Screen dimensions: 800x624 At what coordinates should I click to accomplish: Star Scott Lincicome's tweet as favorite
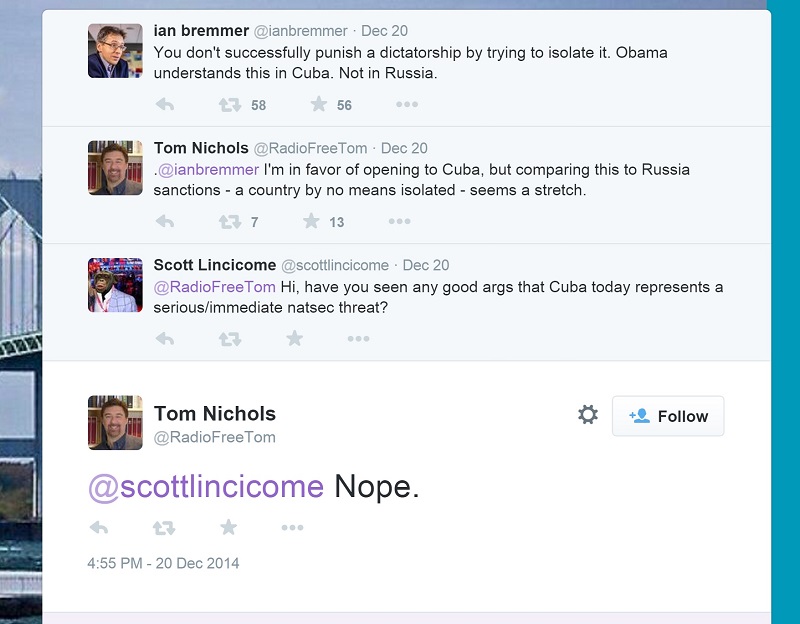tap(294, 339)
